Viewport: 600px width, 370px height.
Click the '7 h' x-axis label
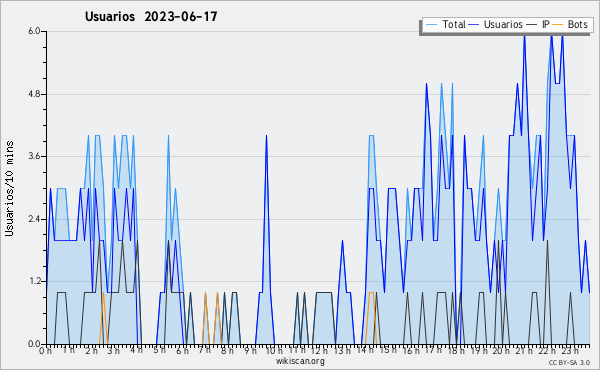pos(204,350)
